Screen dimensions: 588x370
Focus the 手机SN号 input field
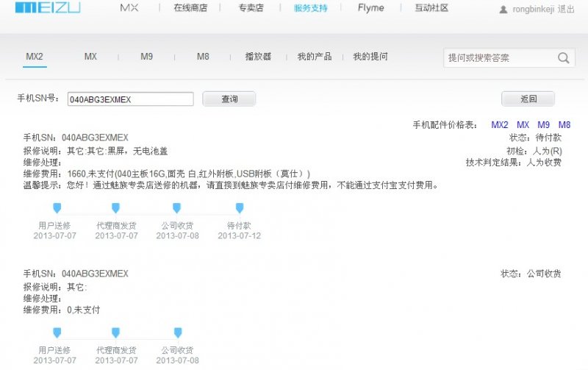131,99
